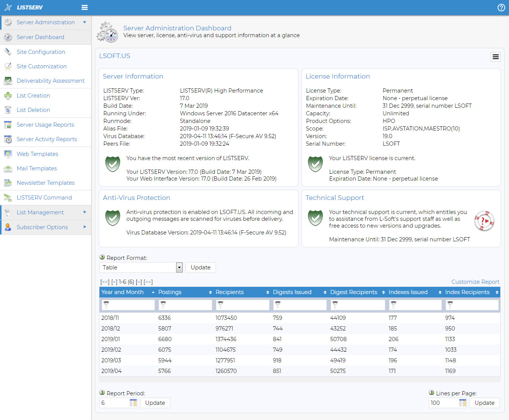Click the Mail Templates icon
The height and width of the screenshot is (420, 509).
pos(8,168)
